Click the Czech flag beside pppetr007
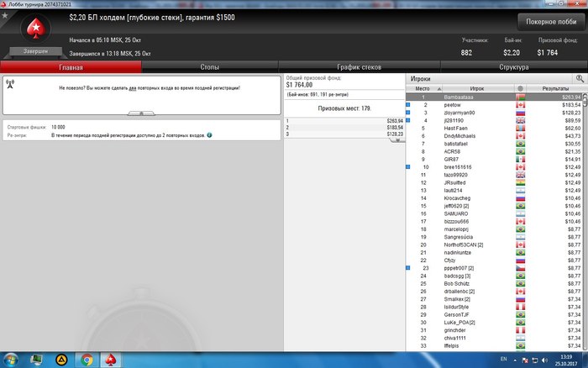This screenshot has height=368, width=588. coord(520,268)
